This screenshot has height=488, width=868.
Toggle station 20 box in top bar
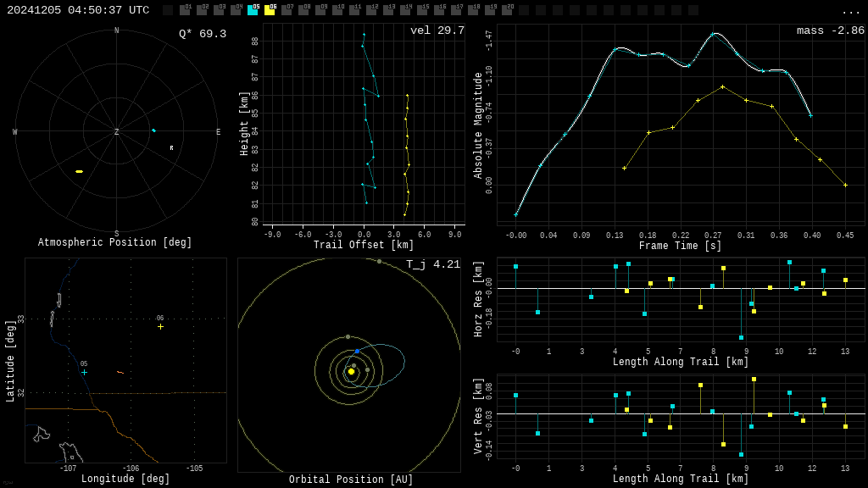click(x=507, y=10)
